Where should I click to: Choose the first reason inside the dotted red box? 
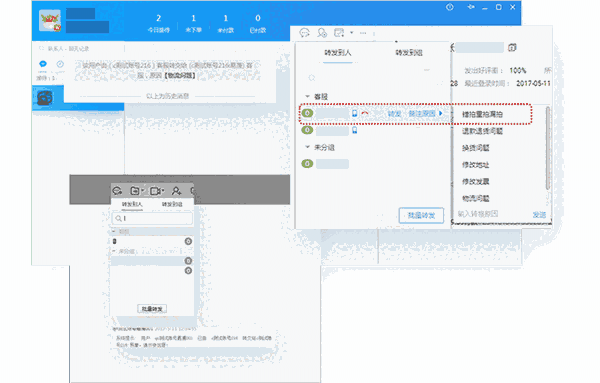482,114
